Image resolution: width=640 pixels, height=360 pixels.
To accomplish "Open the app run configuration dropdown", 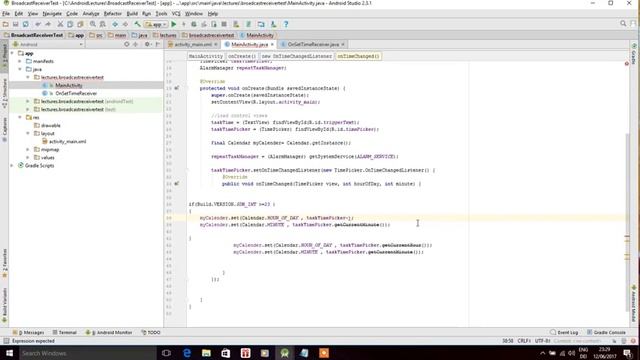I will [x=156, y=24].
